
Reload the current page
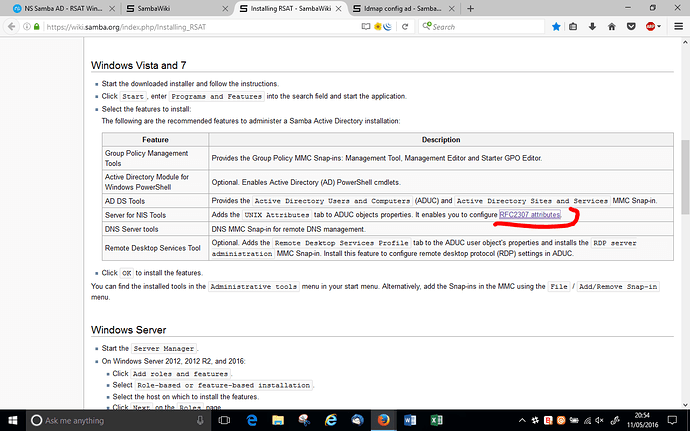point(405,27)
